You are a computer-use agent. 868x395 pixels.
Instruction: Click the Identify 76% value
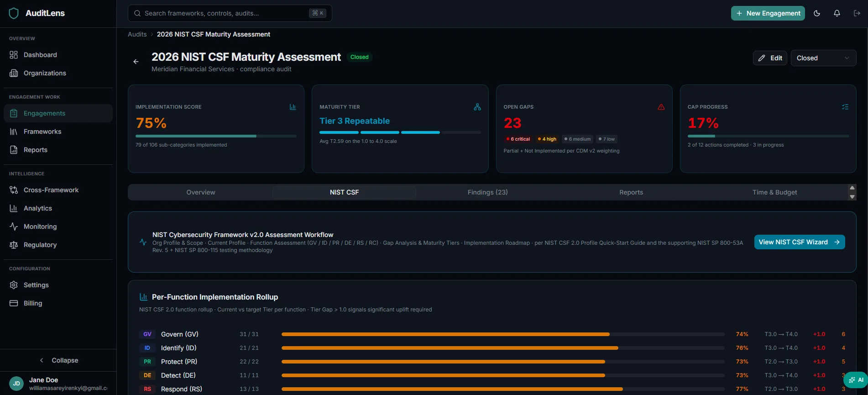coord(742,348)
